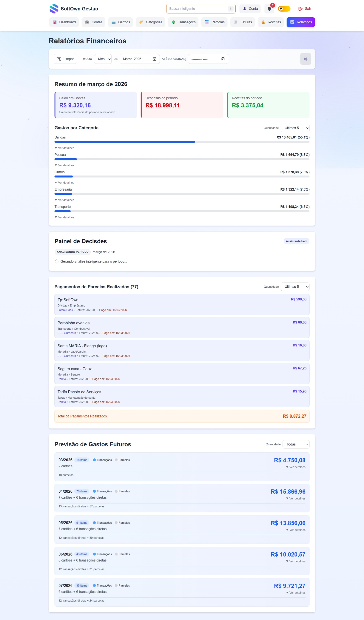The width and height of the screenshot is (364, 620).
Task: Click the notifications bell icon
Action: pos(269,9)
